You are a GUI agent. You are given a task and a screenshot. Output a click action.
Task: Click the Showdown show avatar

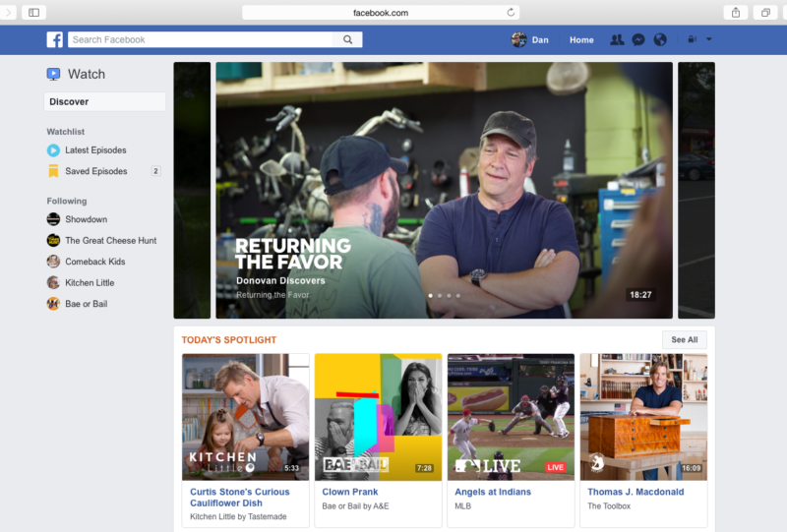click(x=53, y=219)
